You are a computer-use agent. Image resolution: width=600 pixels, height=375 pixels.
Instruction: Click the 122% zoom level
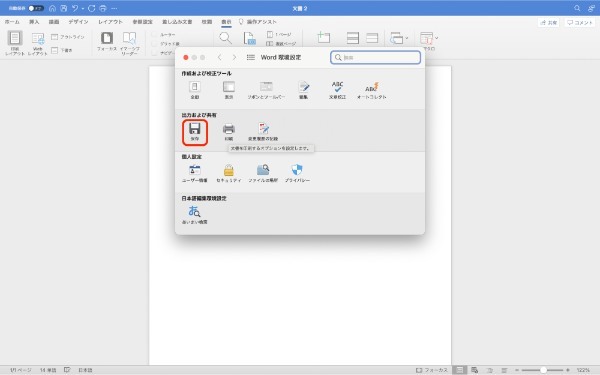coord(583,370)
